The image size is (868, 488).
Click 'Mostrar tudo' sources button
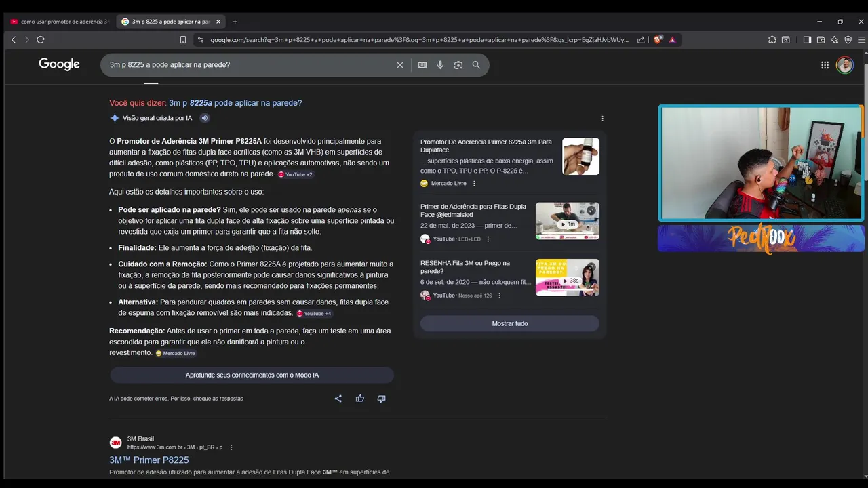click(510, 324)
